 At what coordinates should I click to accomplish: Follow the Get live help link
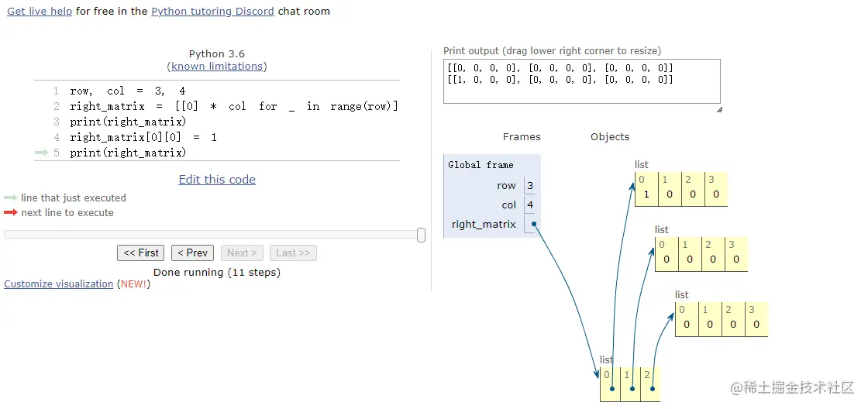40,11
